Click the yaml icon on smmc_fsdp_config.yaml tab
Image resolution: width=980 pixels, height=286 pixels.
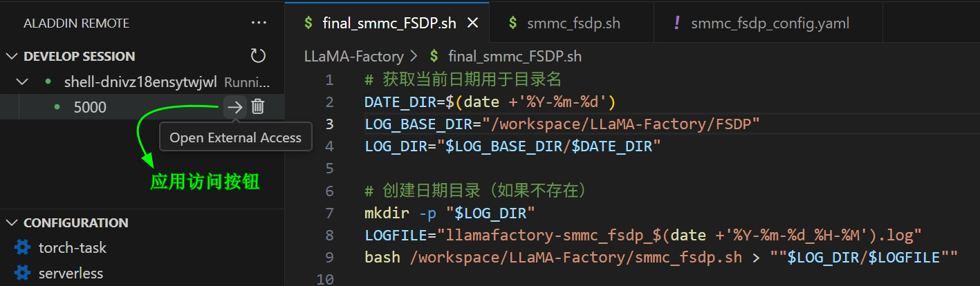pyautogui.click(x=676, y=23)
